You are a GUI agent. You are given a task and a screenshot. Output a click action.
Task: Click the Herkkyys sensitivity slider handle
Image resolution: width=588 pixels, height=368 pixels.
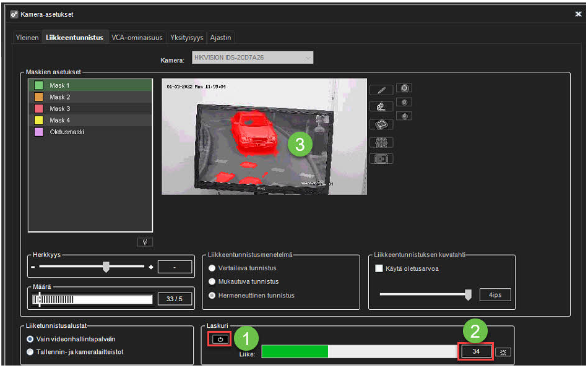click(x=106, y=267)
